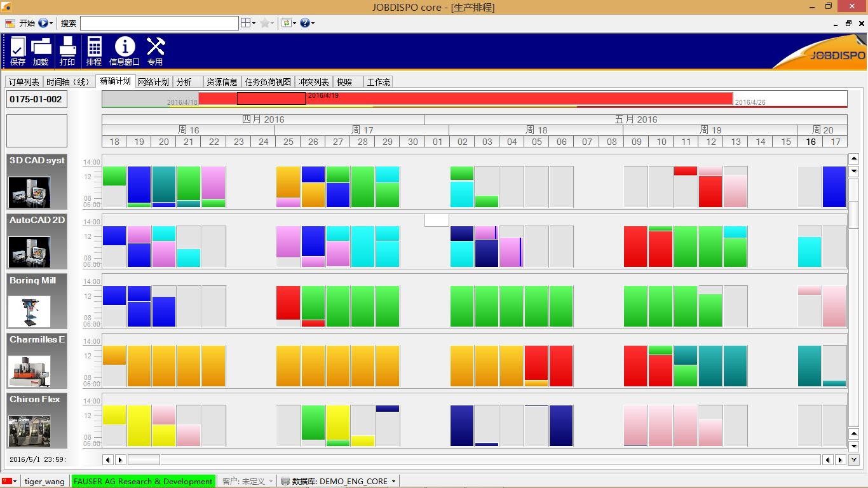Select the 任务负荷视图 tab
868x488 pixels.
(268, 82)
